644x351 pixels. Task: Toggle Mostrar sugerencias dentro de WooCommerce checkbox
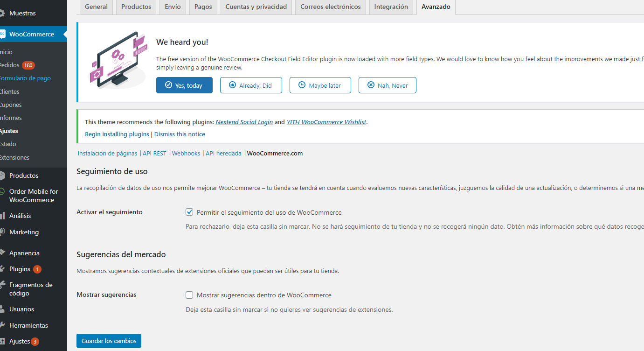(189, 295)
